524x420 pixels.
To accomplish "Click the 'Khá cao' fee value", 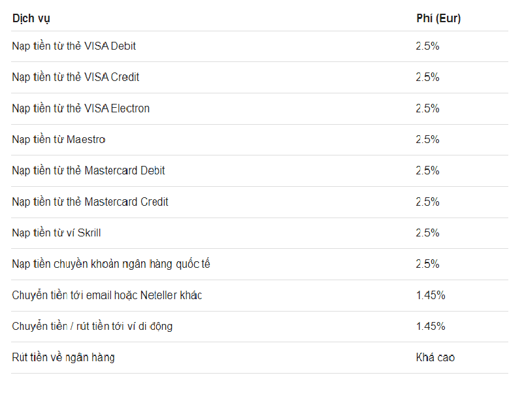I will click(x=435, y=357).
